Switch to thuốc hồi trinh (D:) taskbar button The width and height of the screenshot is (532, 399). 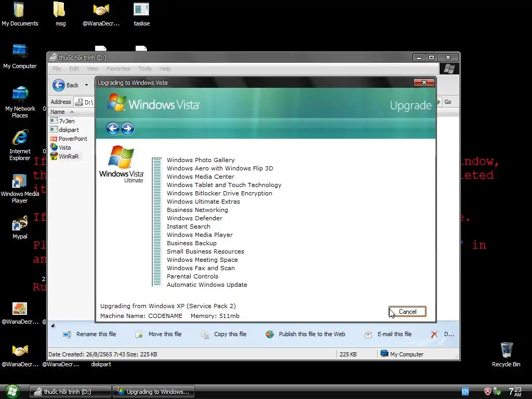coord(70,392)
